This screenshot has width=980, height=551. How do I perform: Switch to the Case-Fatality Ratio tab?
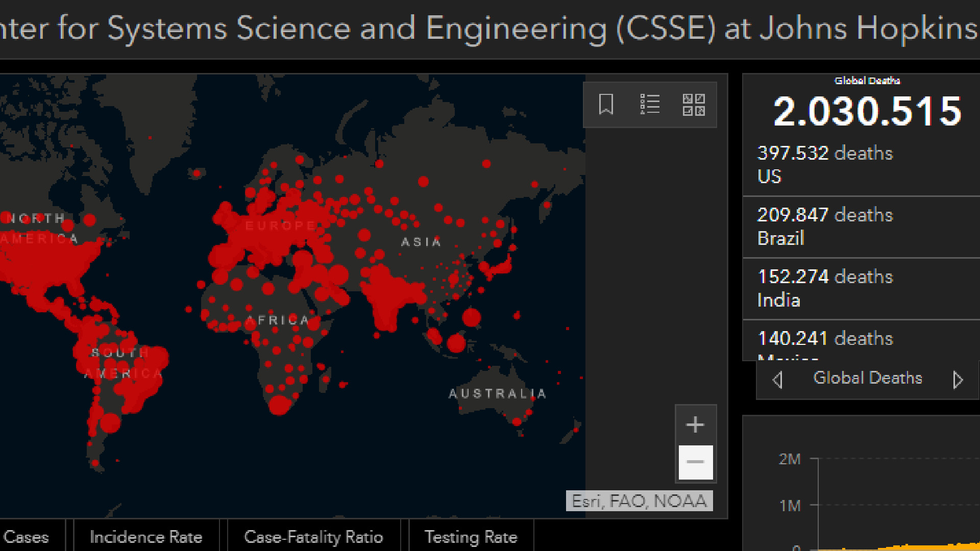313,537
